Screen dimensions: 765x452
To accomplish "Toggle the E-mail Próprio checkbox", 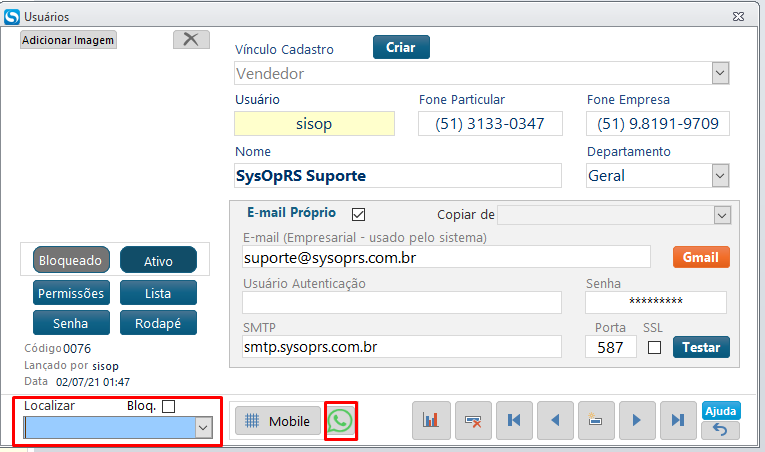I will coord(359,214).
